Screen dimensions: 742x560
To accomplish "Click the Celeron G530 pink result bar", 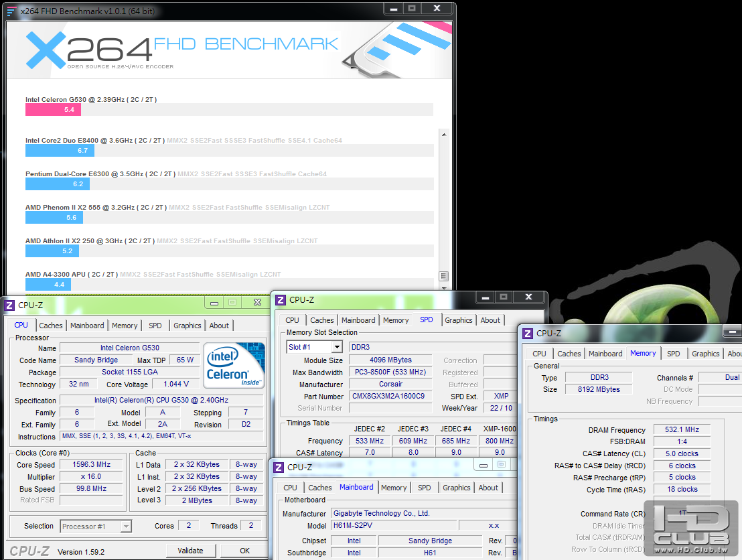I will (x=53, y=110).
